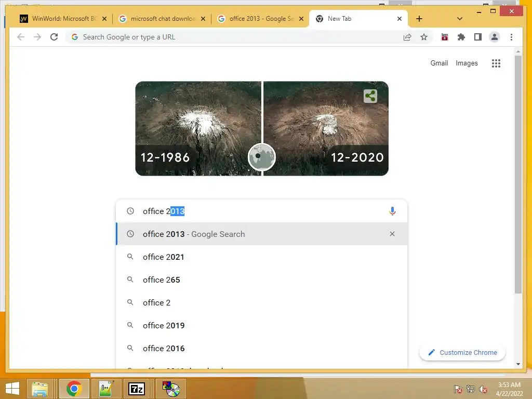Click the 12-2020 doodle image
Image resolution: width=532 pixels, height=399 pixels.
point(326,128)
